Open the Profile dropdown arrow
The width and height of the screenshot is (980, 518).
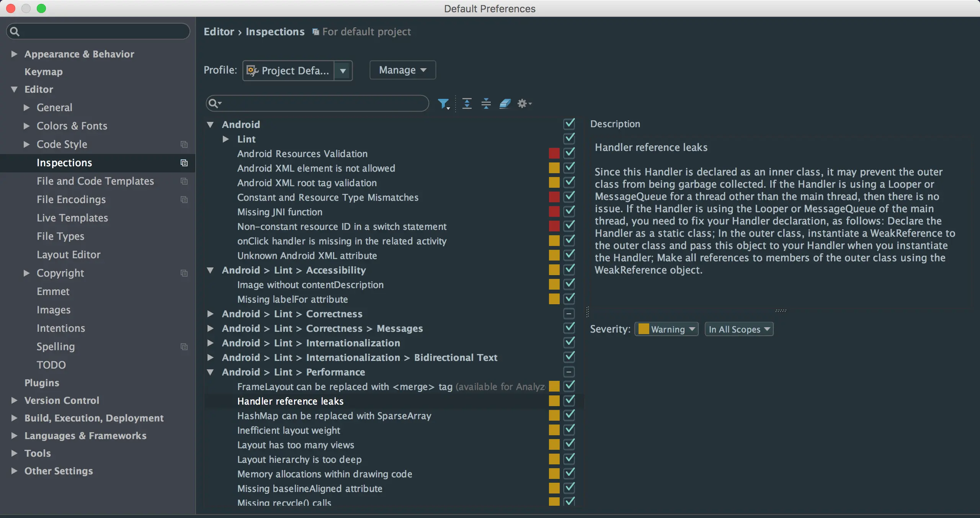343,70
